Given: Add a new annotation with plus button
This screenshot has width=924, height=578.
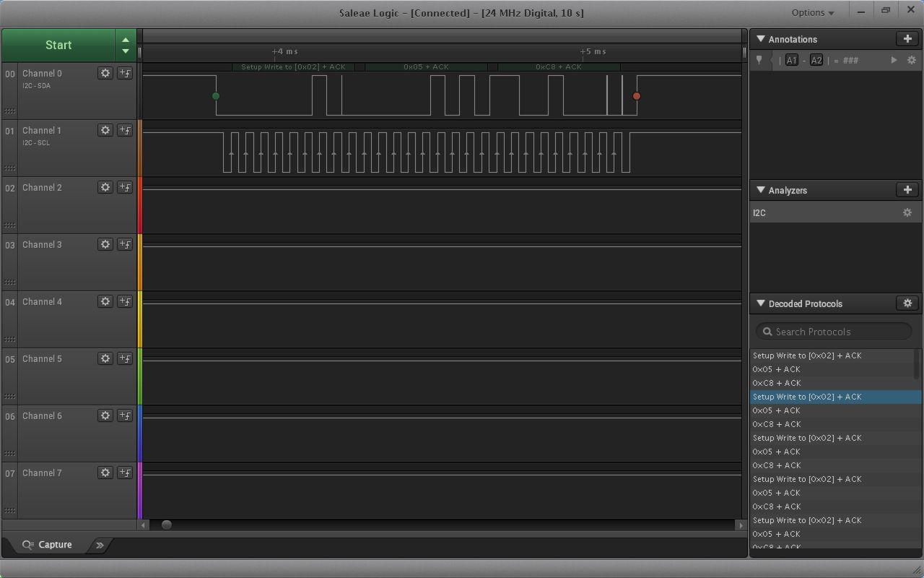Looking at the screenshot, I should 907,39.
